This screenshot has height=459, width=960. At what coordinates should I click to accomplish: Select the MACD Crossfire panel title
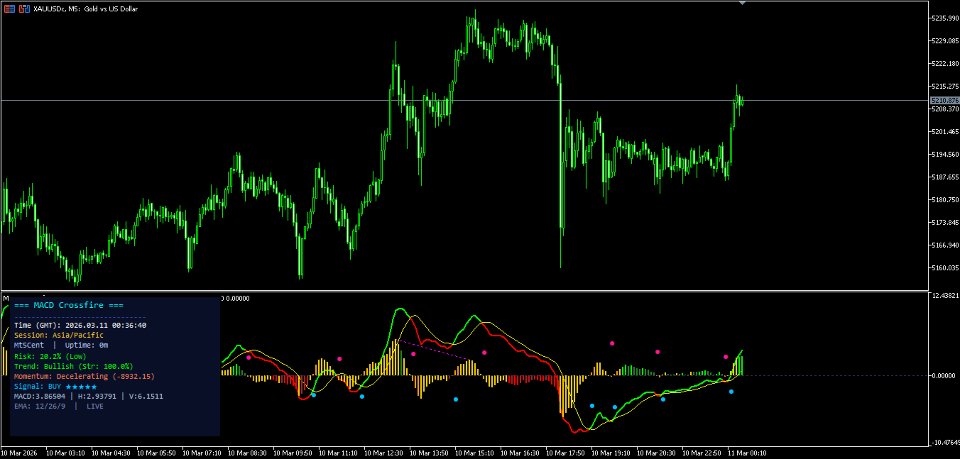(x=69, y=305)
